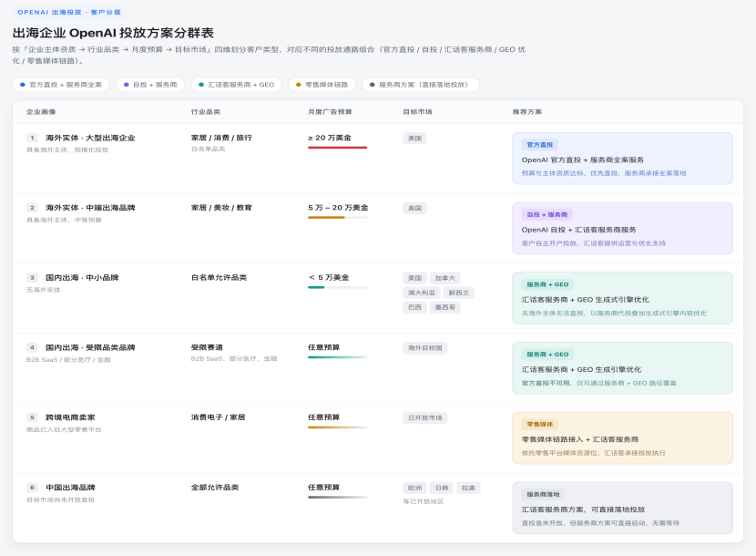Click the 白名单允许品类 category cell
The width and height of the screenshot is (756, 556).
tap(219, 277)
